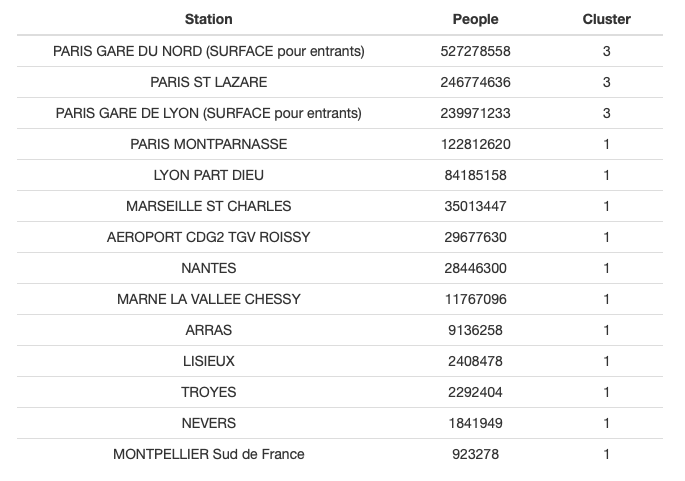Click the Station column header
Screen dimensions: 685x481
tap(208, 19)
